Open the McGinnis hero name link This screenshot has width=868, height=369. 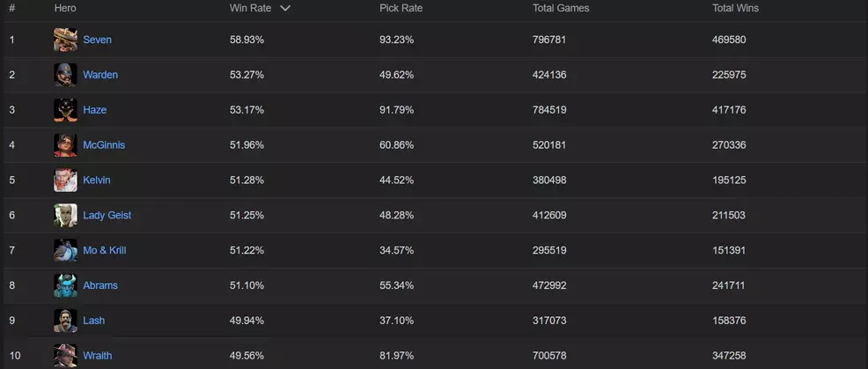(104, 144)
